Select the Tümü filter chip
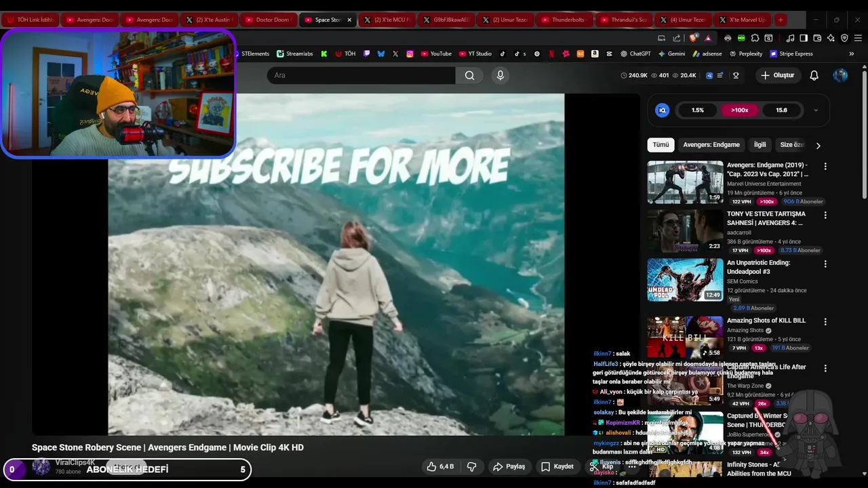The height and width of the screenshot is (488, 868). point(660,144)
